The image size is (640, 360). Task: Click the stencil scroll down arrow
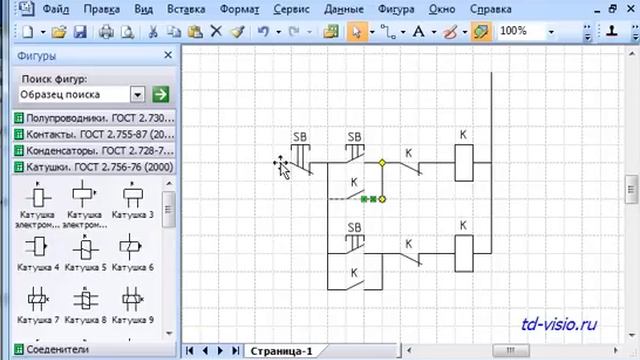click(x=169, y=333)
